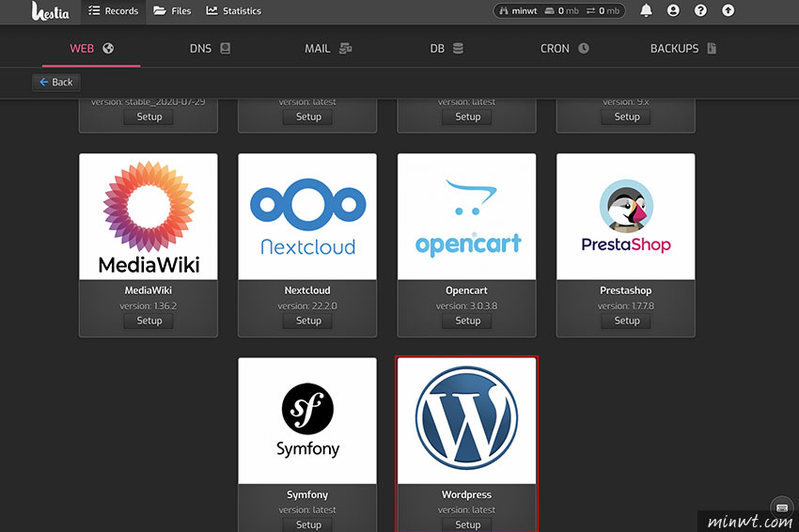Click Setup under Wordpress
Screen dimensions: 799x532
(467, 524)
